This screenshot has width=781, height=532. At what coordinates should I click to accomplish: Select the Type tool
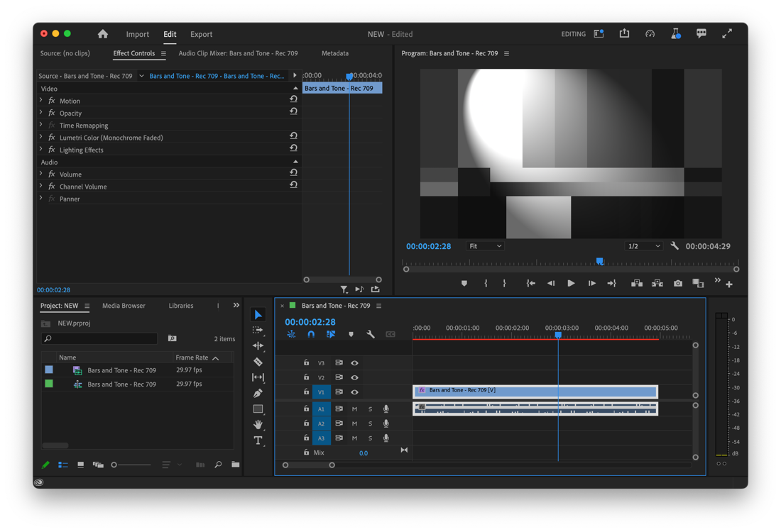click(x=258, y=440)
